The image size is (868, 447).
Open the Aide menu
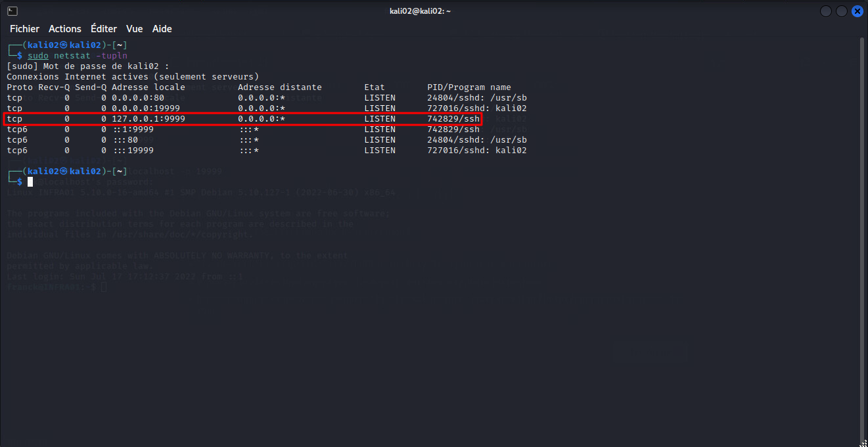162,29
